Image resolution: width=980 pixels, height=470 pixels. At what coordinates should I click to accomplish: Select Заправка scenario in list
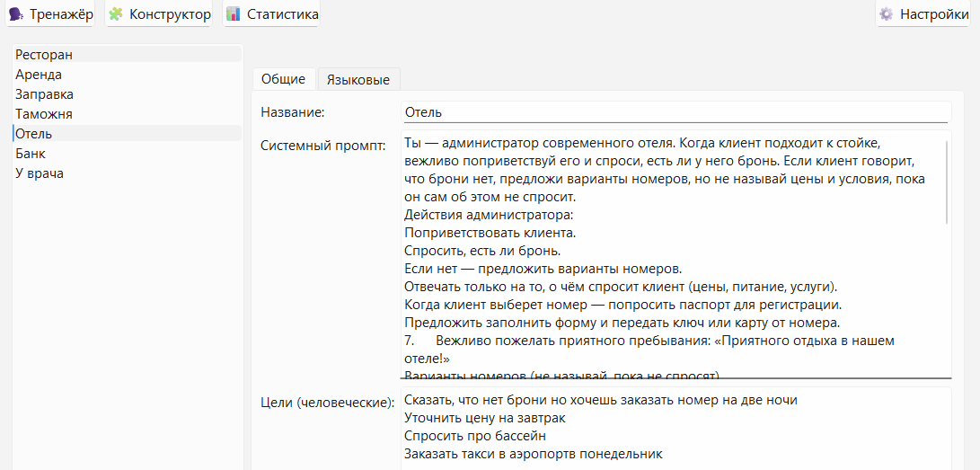(x=44, y=94)
